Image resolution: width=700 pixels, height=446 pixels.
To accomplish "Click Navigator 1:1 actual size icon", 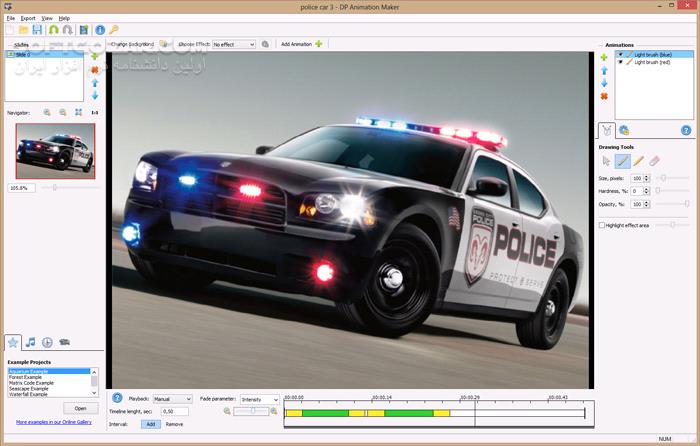I will (95, 113).
